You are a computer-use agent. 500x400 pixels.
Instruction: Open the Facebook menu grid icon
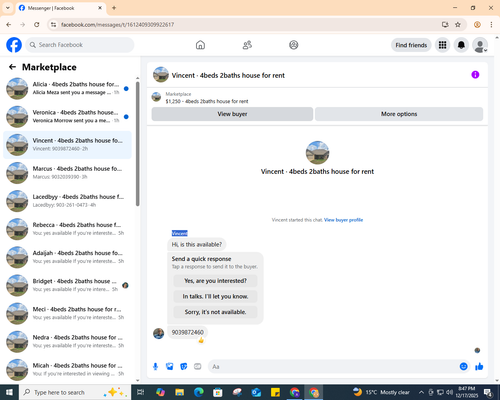(442, 45)
